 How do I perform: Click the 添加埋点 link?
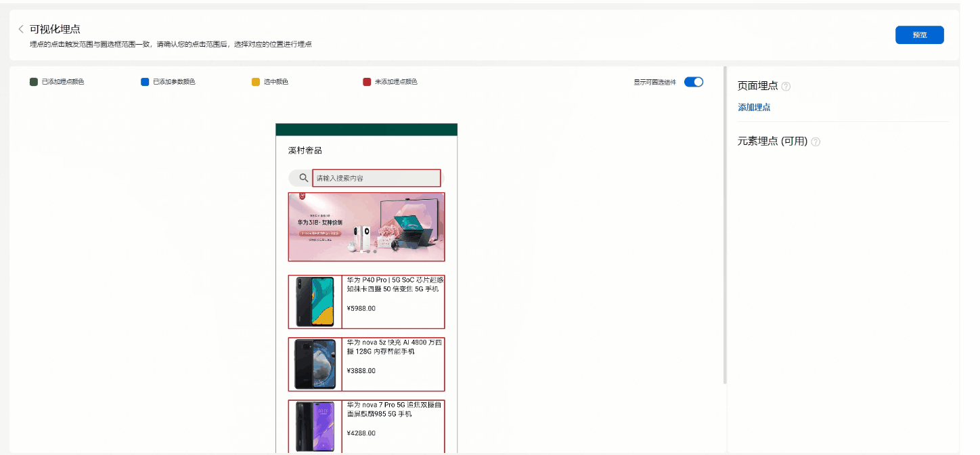point(754,107)
